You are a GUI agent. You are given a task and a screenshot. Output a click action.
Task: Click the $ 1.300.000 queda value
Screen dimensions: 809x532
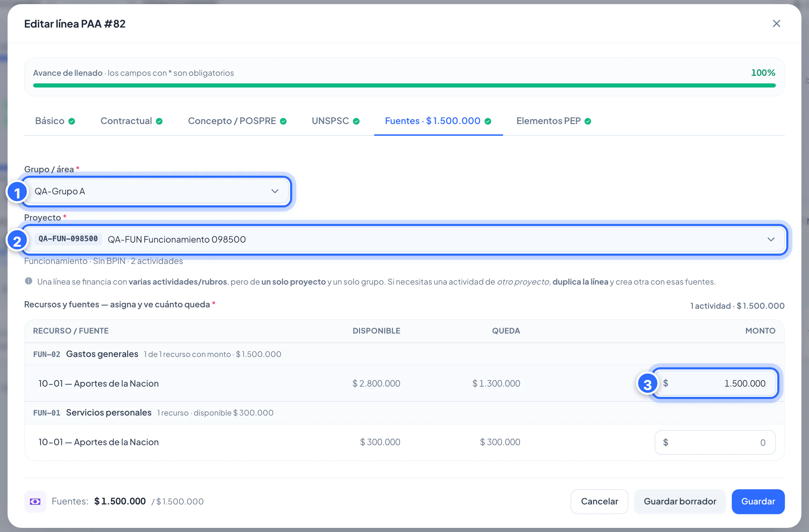[x=496, y=383]
